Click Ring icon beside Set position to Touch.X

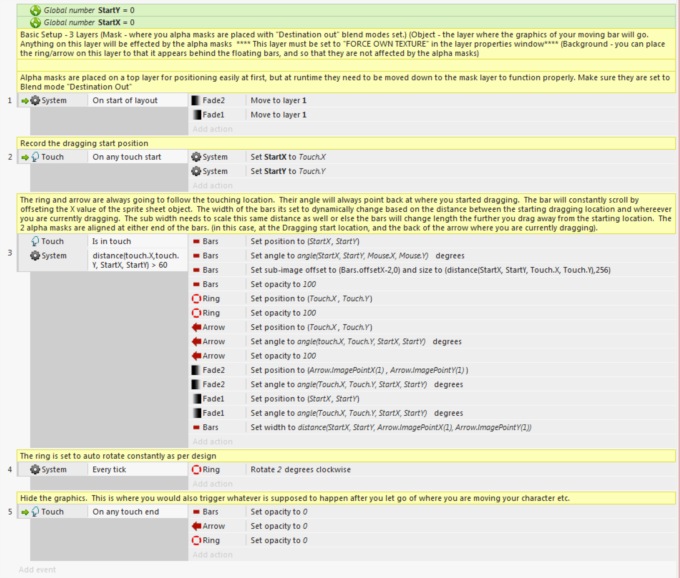point(196,299)
